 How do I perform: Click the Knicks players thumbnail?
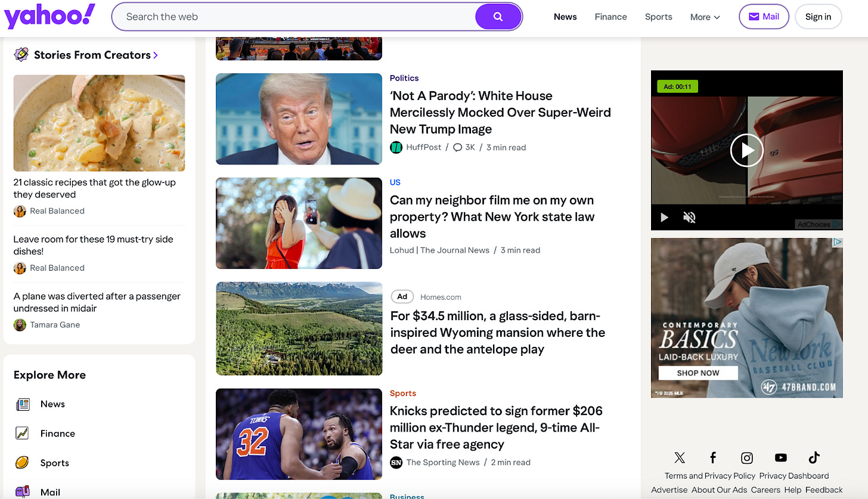point(299,434)
